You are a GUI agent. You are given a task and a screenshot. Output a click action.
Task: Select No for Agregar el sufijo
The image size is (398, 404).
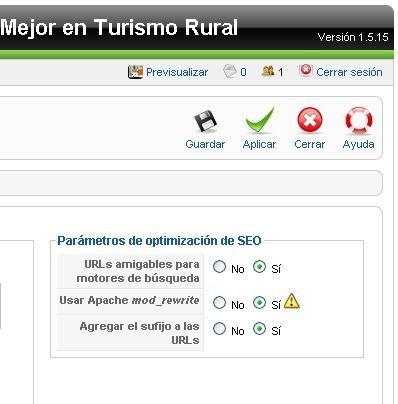pos(219,329)
